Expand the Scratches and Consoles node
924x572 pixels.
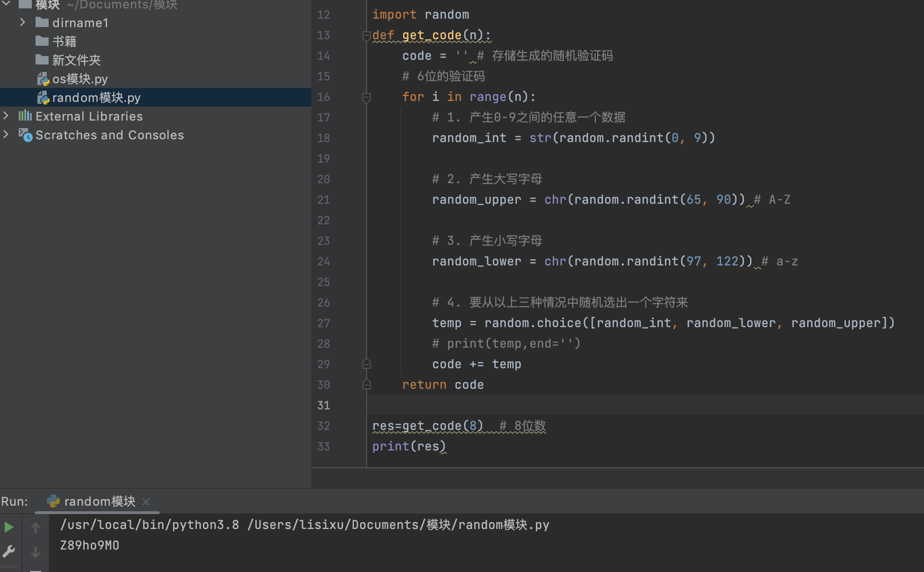[6, 135]
